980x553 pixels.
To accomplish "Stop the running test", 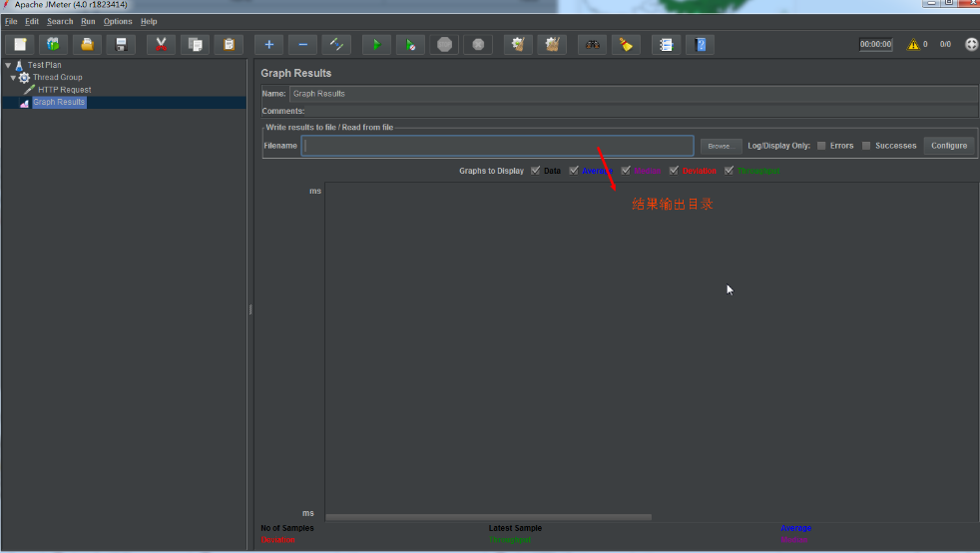I will [x=444, y=44].
